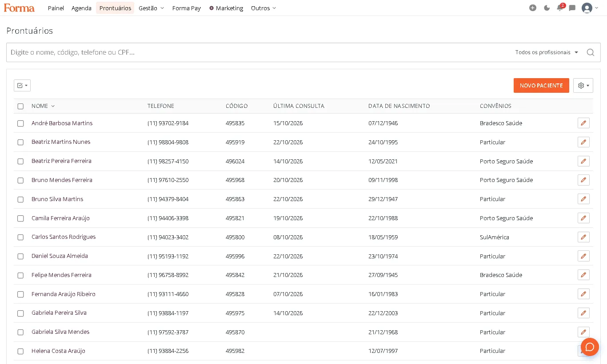Click the search magnifier icon

coord(591,52)
